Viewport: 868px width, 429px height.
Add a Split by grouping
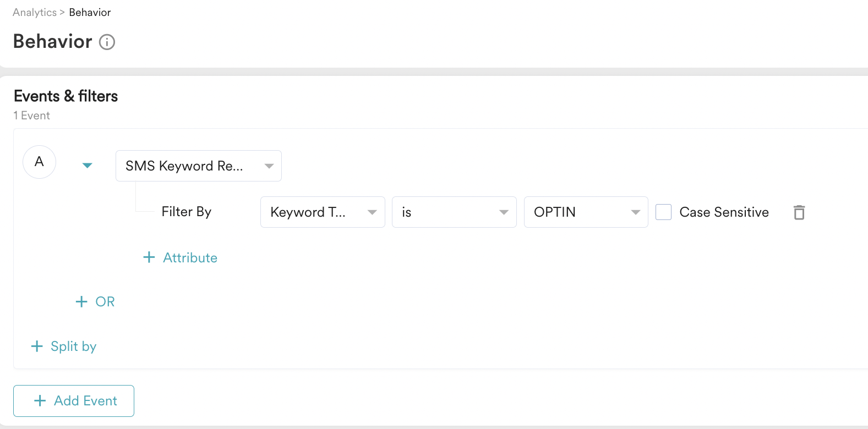pos(73,346)
